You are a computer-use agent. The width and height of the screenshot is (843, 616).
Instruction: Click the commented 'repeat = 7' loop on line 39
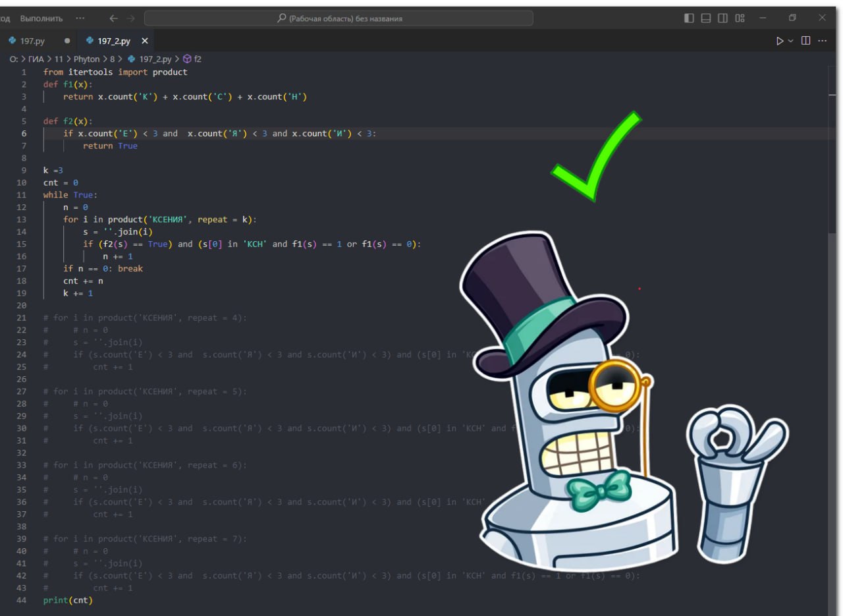145,539
